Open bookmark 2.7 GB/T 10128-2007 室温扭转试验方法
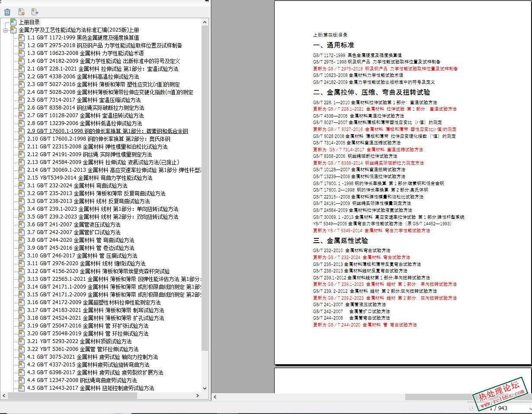This screenshot has width=532, height=414. (x=85, y=116)
